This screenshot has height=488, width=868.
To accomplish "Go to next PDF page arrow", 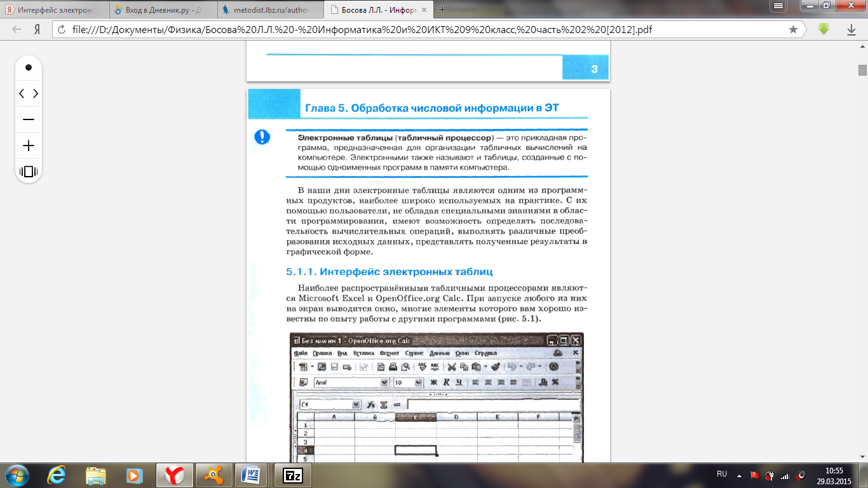I will (x=36, y=93).
